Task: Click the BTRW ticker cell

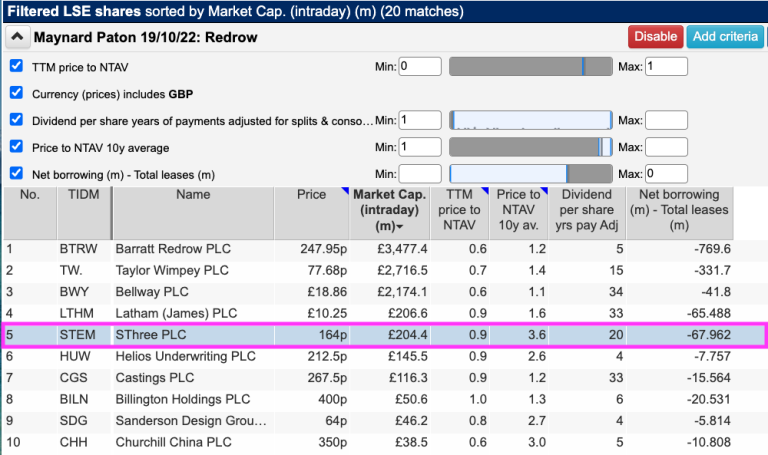Action: [x=78, y=249]
